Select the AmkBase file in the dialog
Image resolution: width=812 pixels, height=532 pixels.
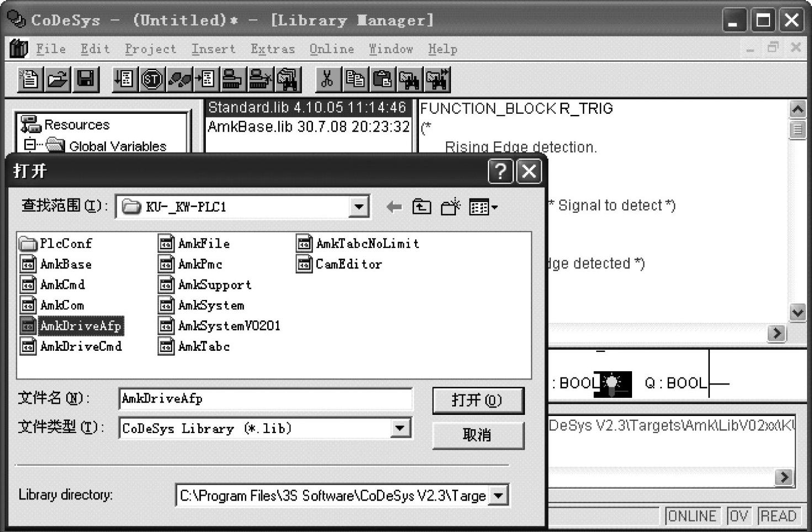point(56,264)
